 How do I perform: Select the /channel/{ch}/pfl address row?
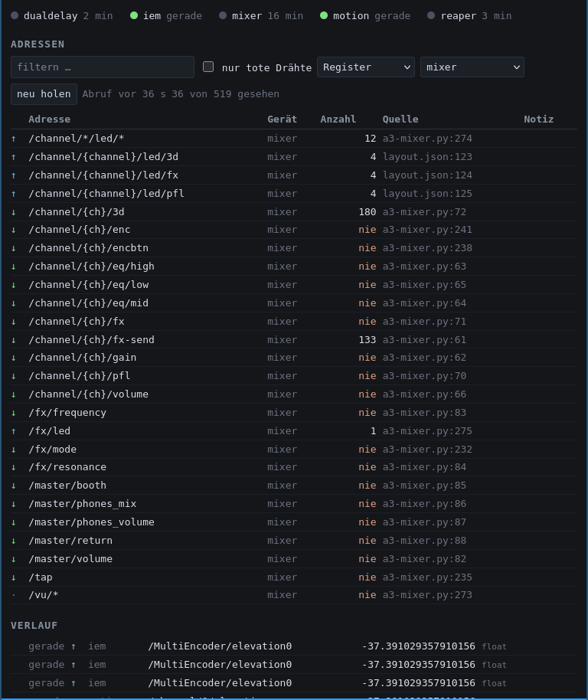tap(294, 376)
